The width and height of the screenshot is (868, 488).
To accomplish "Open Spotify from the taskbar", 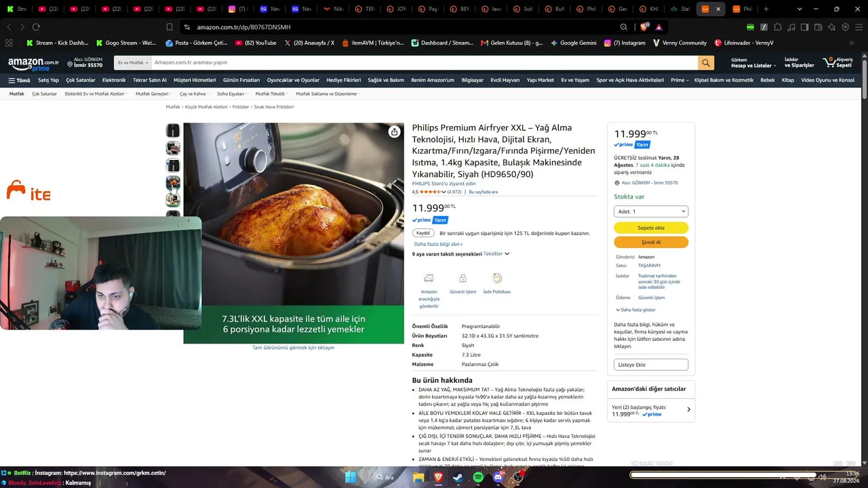I will (x=478, y=477).
